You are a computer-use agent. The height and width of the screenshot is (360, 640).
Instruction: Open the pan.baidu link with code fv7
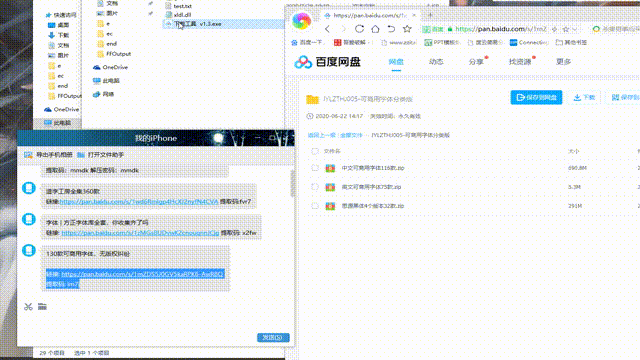139,202
